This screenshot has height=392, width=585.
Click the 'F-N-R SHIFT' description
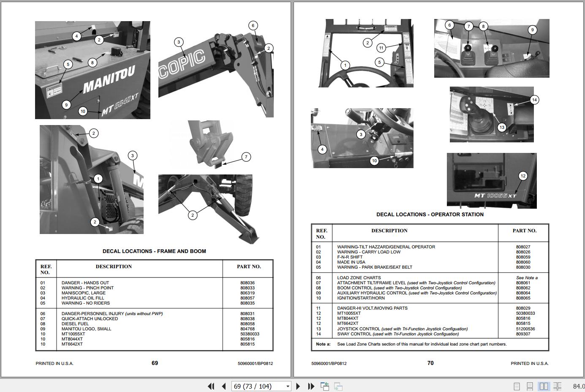[x=350, y=257]
